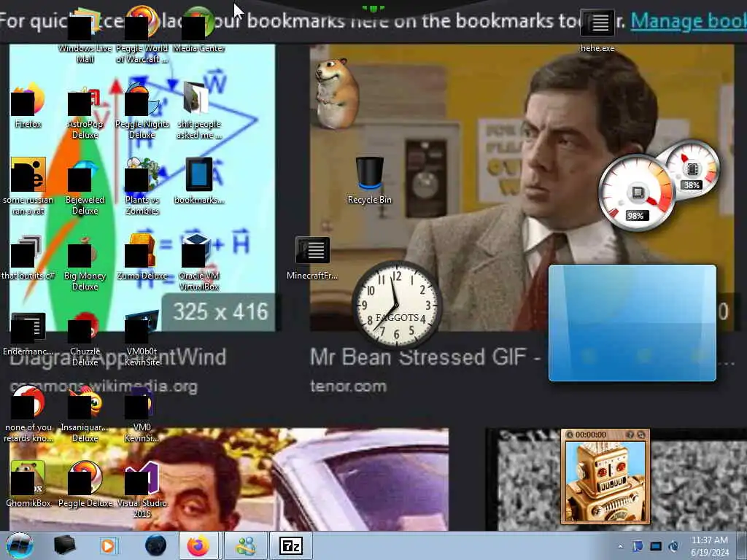Screen dimensions: 747x560
Task: Click the blue slideshow gadget
Action: [x=632, y=323]
